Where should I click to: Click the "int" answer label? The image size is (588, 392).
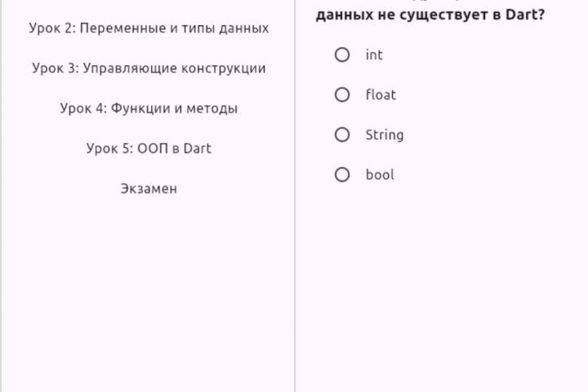click(374, 55)
